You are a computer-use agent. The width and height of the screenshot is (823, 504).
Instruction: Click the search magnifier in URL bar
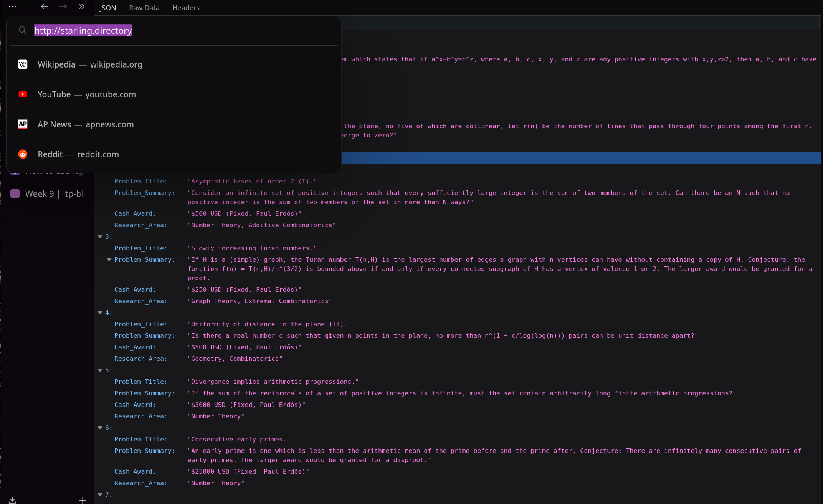(x=23, y=30)
